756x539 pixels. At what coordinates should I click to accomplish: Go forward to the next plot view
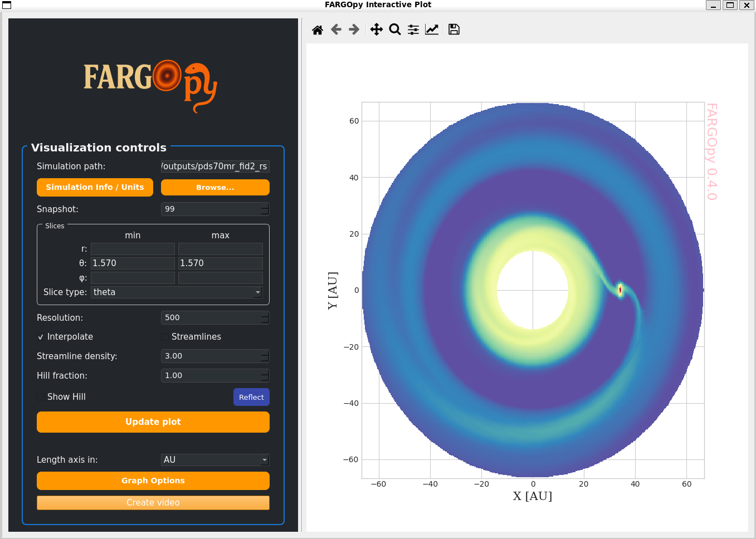click(354, 30)
